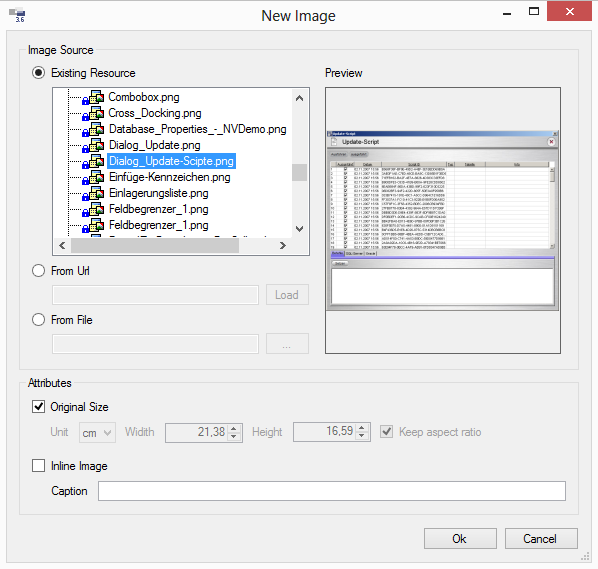Click the Database_Properties_-_NVDemo.png file icon
Viewport: 598px width, 569px height.
93,130
